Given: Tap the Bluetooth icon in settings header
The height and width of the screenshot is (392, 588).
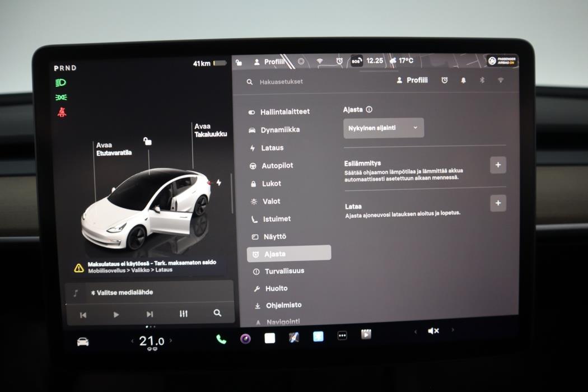Looking at the screenshot, I should point(481,80).
